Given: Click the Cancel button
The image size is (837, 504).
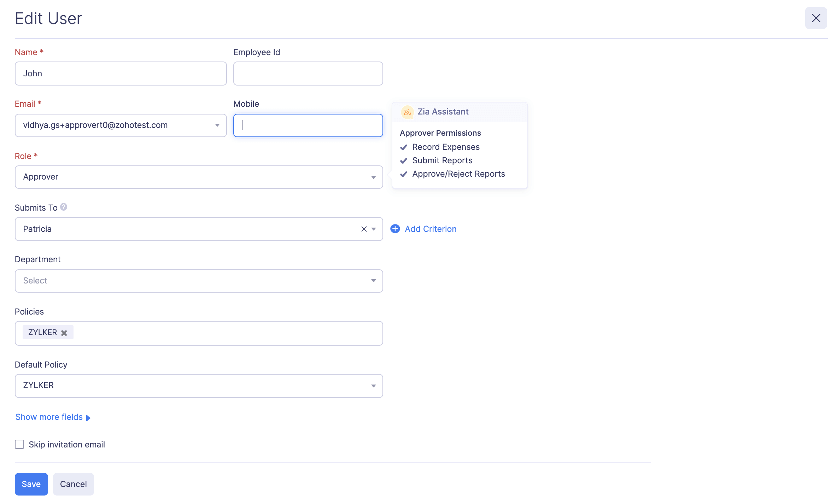Looking at the screenshot, I should point(73,484).
